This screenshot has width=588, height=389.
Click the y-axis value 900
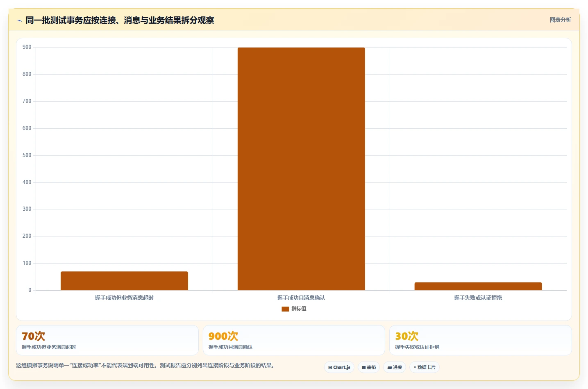click(27, 47)
